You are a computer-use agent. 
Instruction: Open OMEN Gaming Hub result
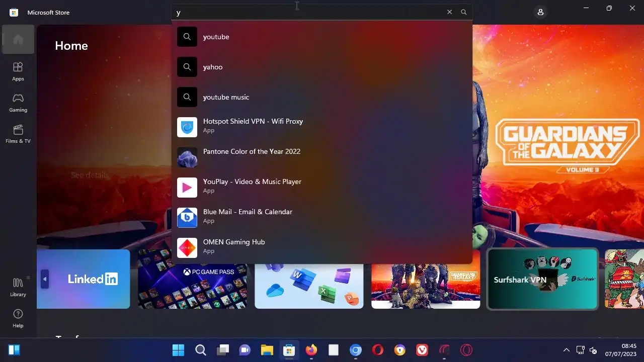point(322,248)
